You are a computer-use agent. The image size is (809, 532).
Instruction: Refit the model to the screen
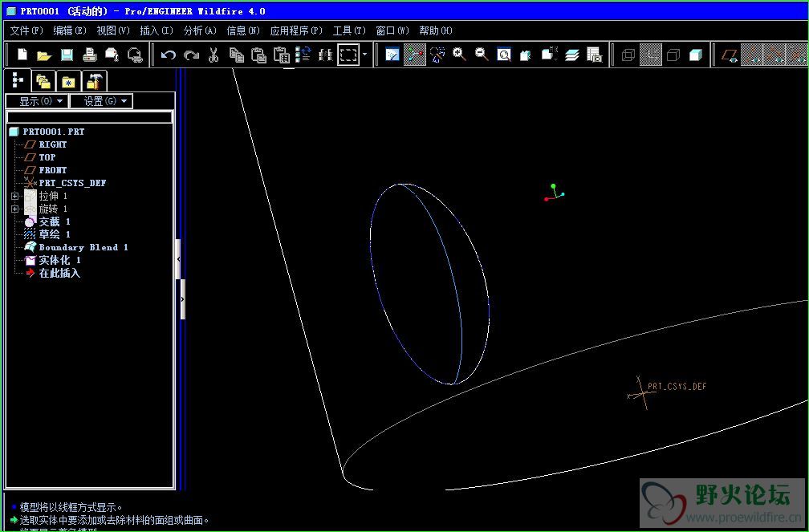click(504, 55)
